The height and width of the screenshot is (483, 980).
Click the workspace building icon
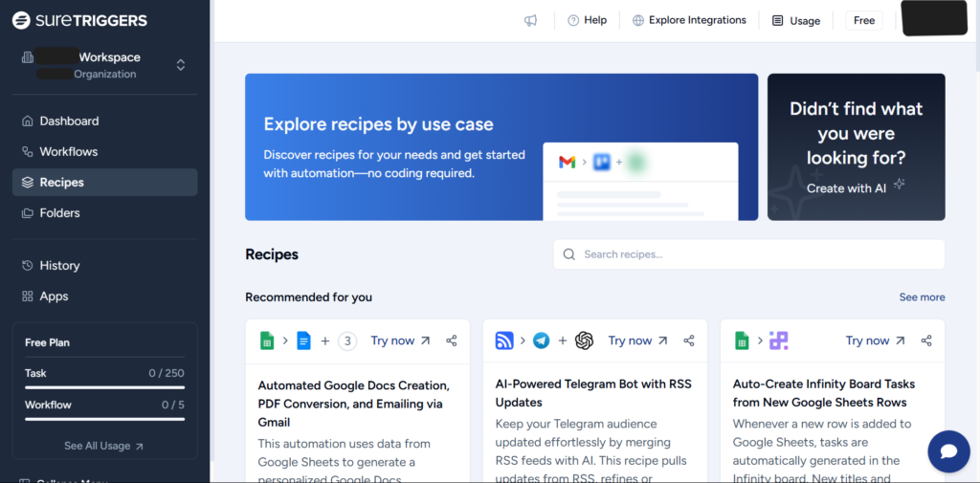click(28, 57)
